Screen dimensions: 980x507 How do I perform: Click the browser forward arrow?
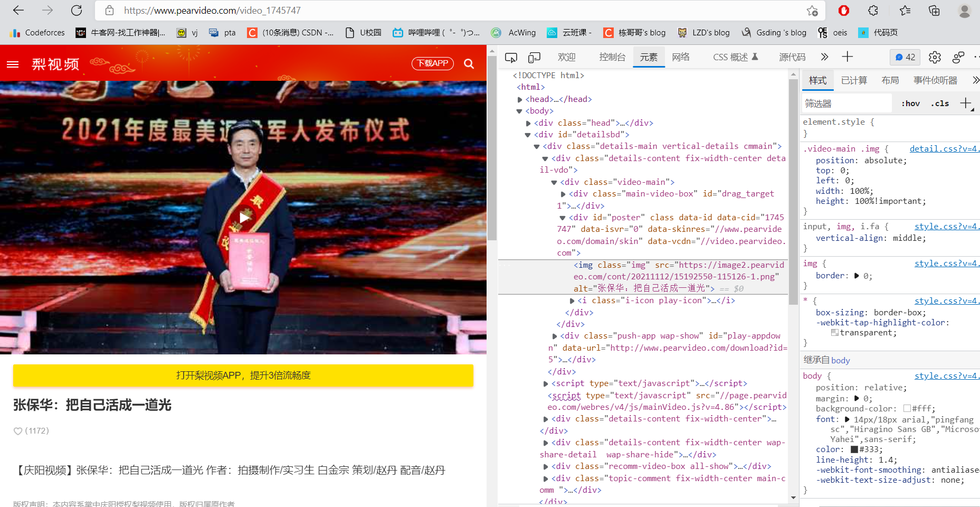[47, 11]
